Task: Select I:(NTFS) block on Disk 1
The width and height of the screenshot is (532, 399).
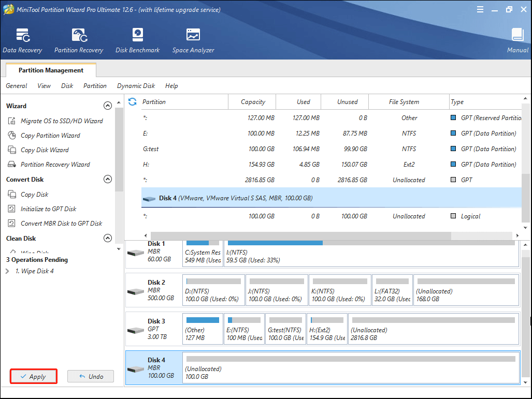Action: [x=371, y=254]
